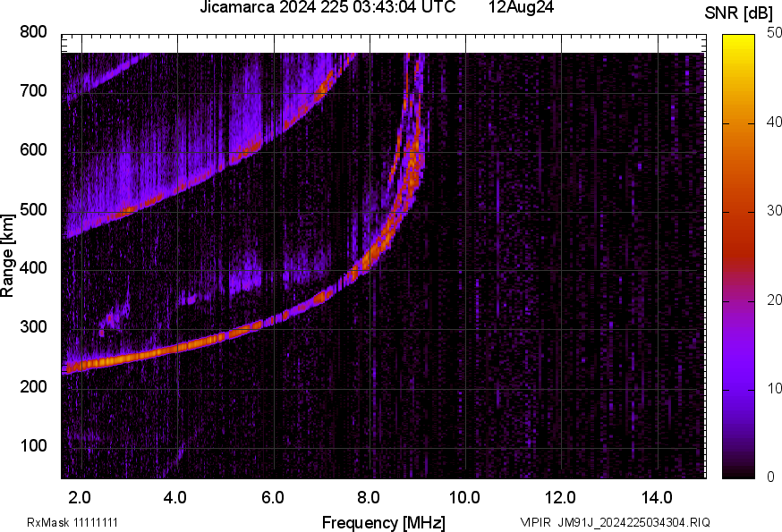Click the colorbar tick label '40'
Screen dimensions: 782x532
coord(774,122)
